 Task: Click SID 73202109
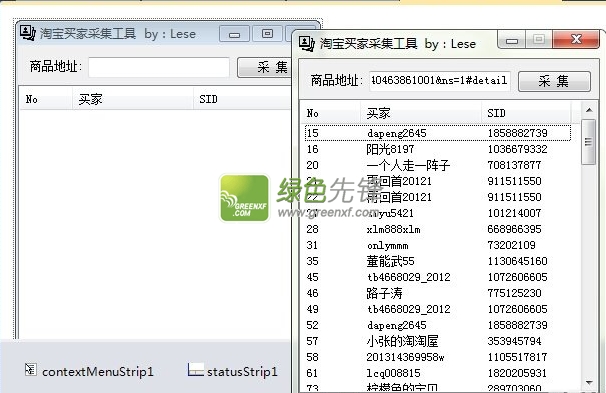(x=511, y=245)
